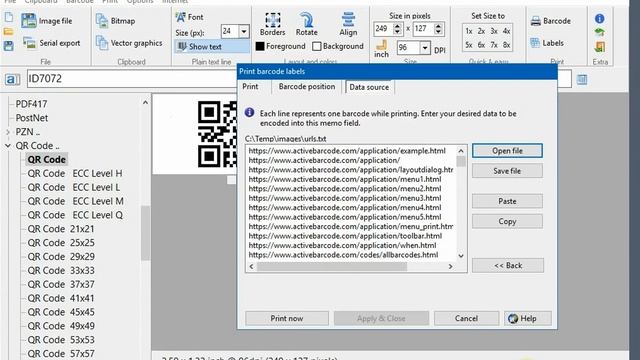
Task: Click the memo field's scroll down arrow
Action: pyautogui.click(x=461, y=256)
